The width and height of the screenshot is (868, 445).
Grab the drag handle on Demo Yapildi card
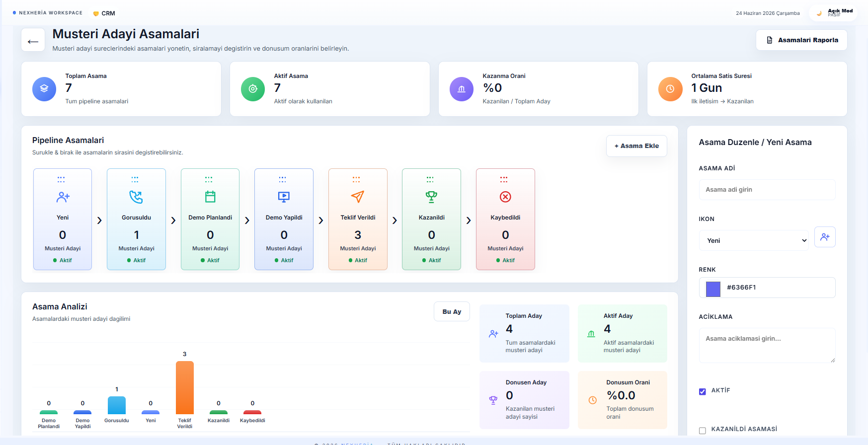tap(282, 179)
